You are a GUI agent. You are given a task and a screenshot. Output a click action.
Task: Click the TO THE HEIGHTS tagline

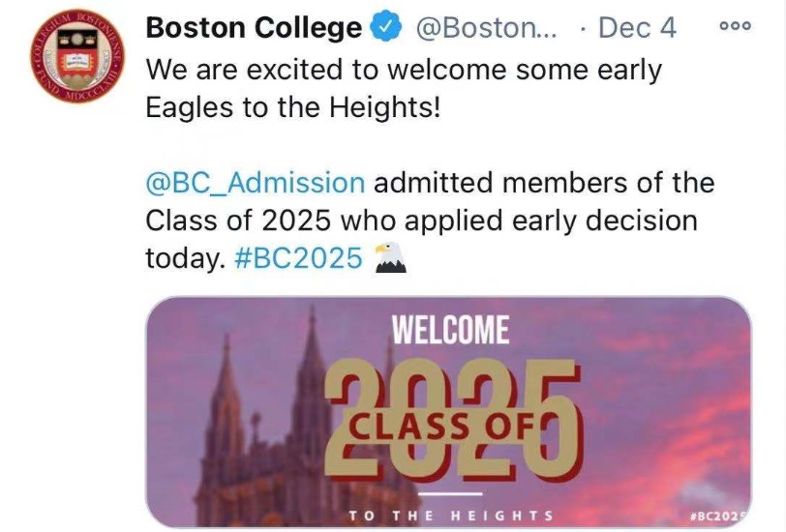pos(451,516)
